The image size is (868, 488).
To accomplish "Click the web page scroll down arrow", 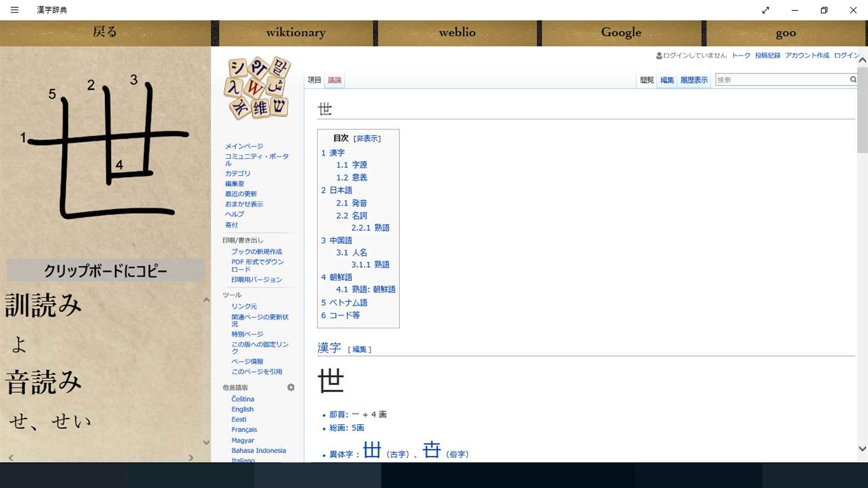I will coord(862,449).
